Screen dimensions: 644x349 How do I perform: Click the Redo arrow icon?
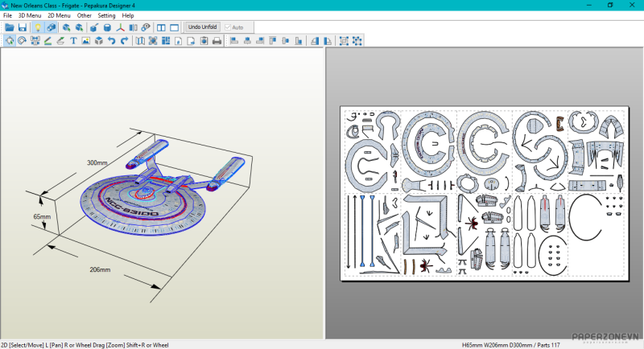pyautogui.click(x=124, y=40)
